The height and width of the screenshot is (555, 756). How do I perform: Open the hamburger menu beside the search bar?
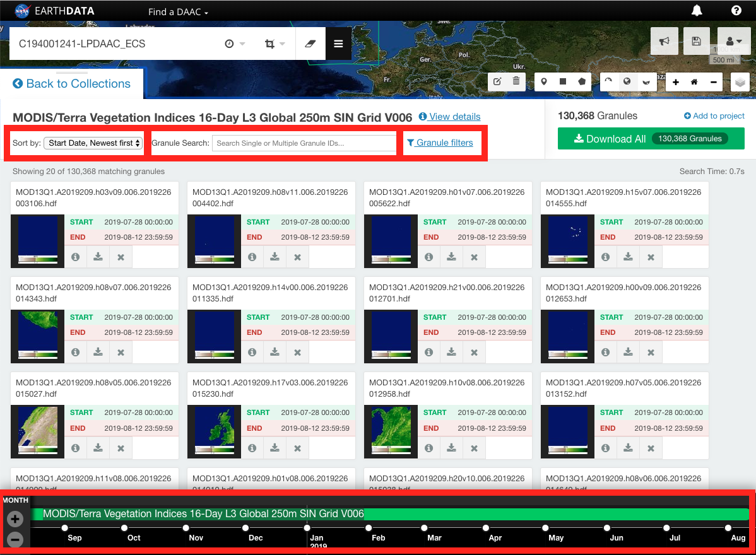point(338,44)
